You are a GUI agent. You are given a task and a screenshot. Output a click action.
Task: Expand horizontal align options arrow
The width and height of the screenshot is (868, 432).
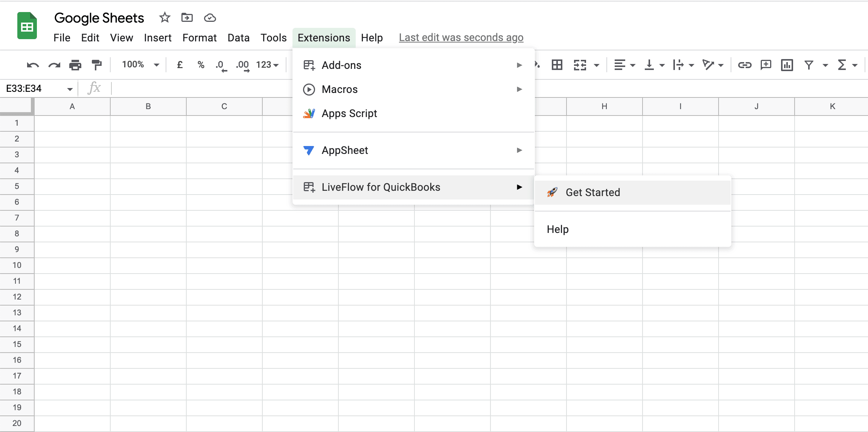(x=633, y=65)
